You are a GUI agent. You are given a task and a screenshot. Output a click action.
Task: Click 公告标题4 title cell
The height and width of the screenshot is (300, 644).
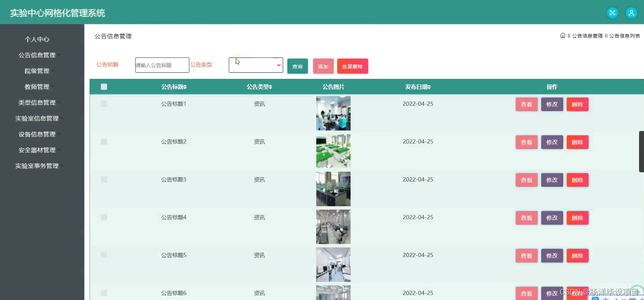174,217
